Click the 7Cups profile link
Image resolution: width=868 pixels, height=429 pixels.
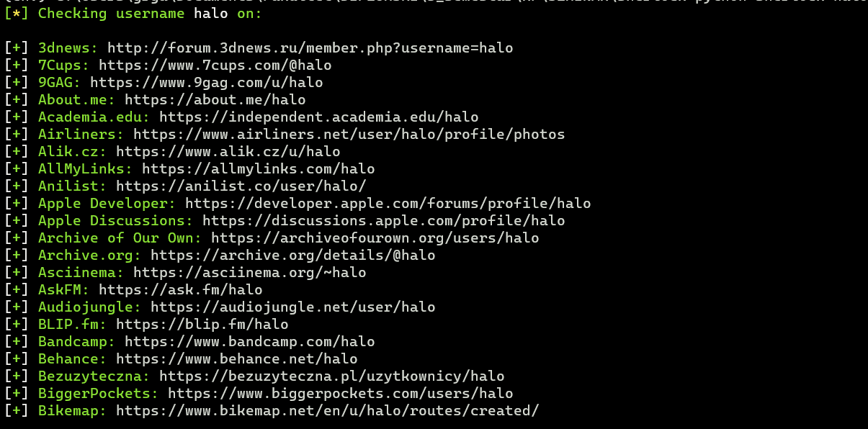215,66
